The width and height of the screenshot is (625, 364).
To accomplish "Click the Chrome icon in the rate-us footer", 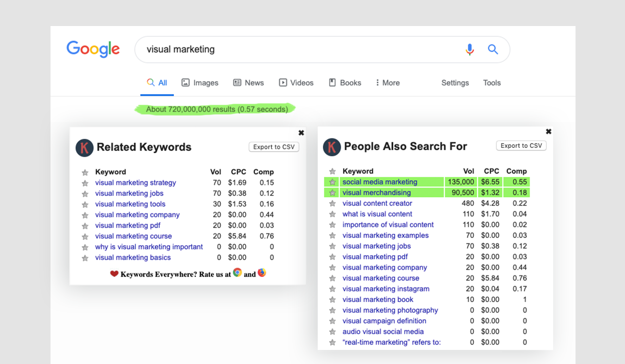I will coord(238,272).
